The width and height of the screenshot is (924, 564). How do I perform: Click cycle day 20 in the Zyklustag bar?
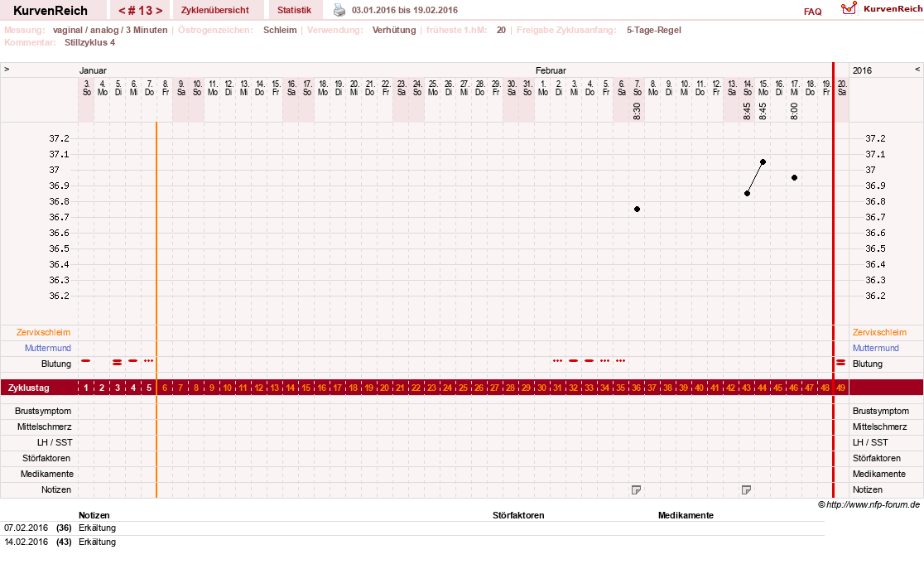[384, 388]
